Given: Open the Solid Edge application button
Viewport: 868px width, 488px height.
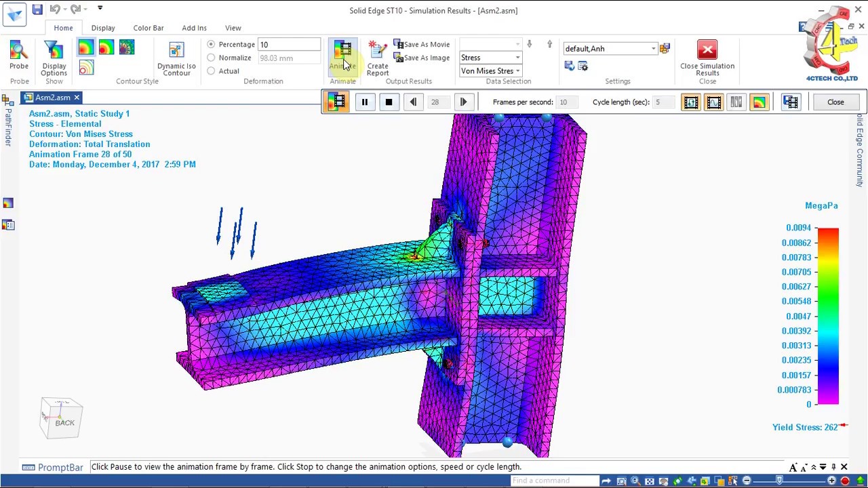Looking at the screenshot, I should pos(14,14).
